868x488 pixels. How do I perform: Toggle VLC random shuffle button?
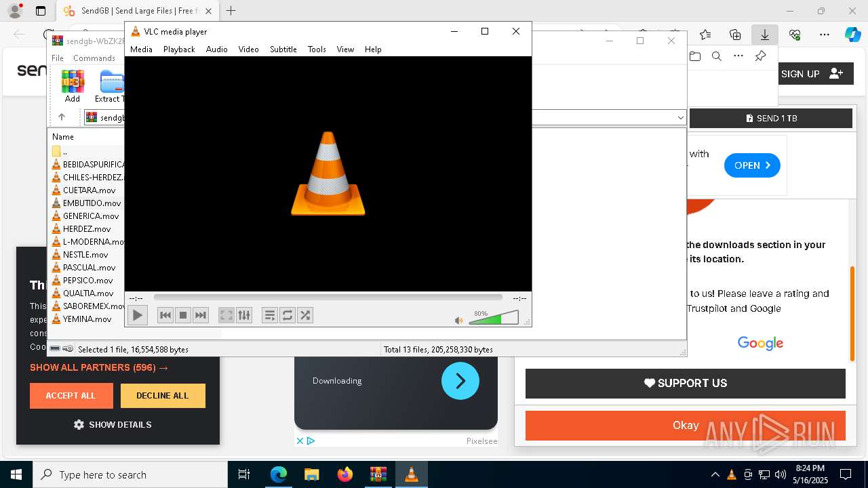click(305, 315)
